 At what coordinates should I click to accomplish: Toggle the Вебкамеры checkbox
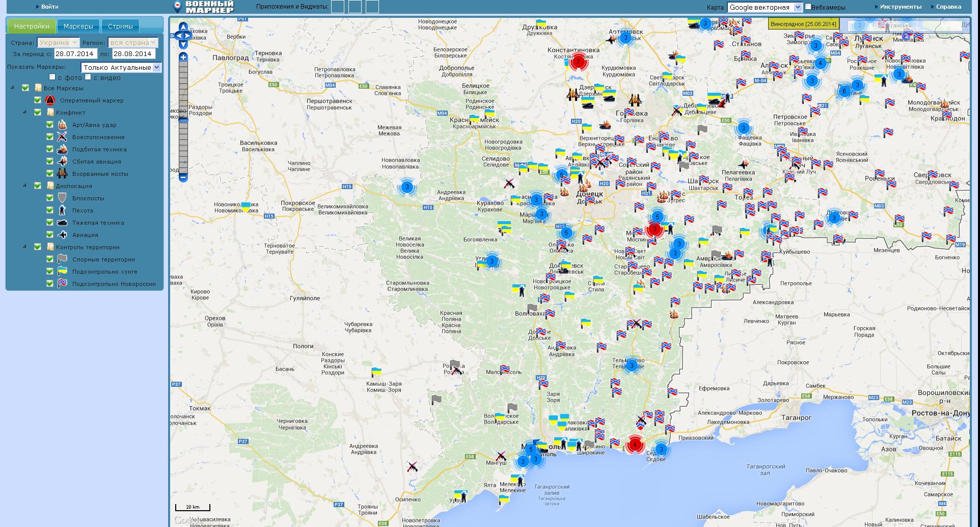(x=808, y=7)
